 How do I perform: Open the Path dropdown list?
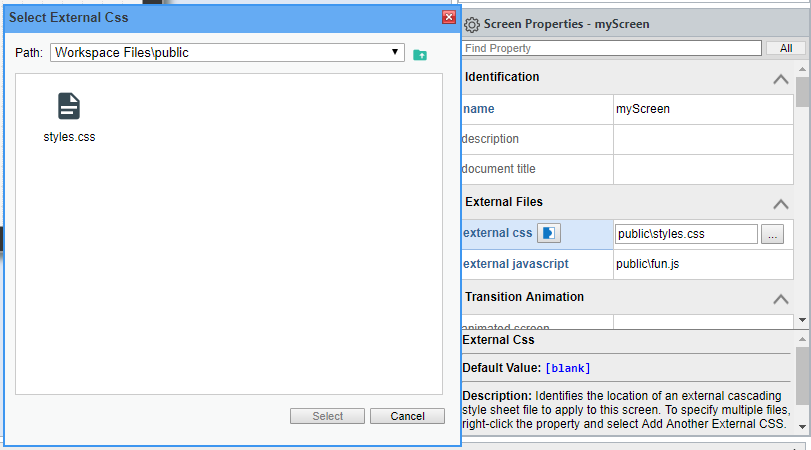pos(397,52)
